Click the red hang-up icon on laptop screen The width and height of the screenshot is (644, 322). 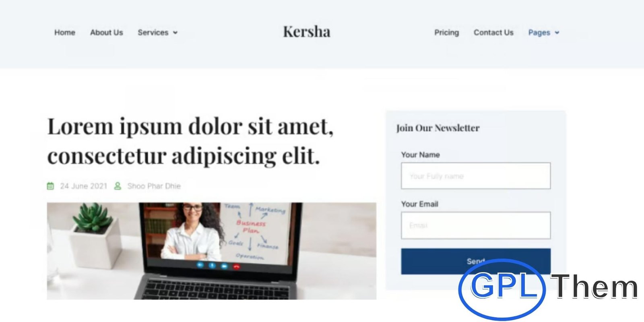coord(236,266)
